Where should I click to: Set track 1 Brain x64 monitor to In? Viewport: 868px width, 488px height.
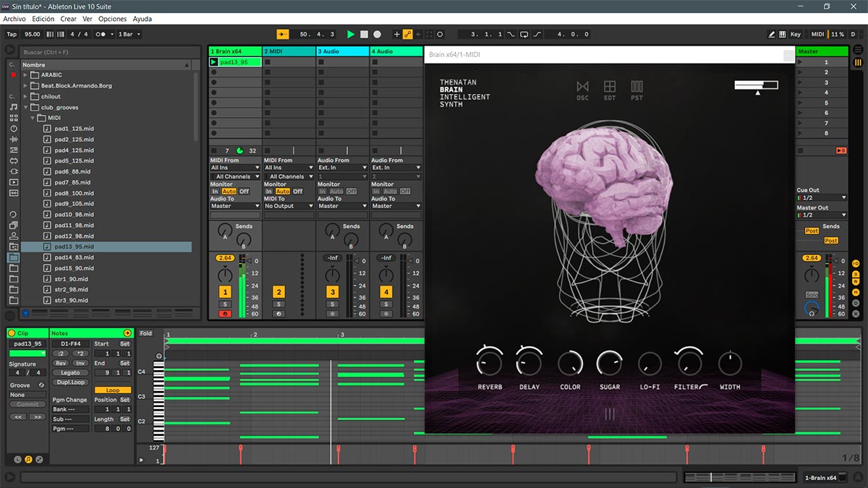[215, 192]
